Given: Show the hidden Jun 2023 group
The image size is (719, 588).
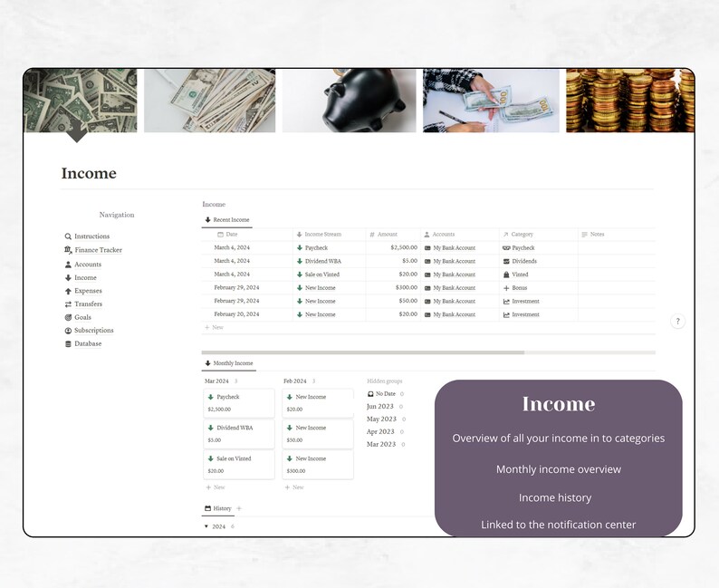Looking at the screenshot, I should point(380,407).
